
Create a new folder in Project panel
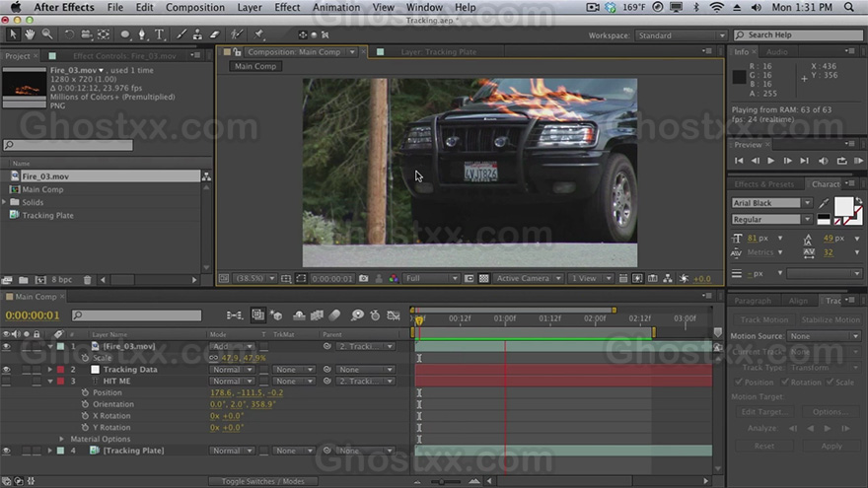click(x=24, y=280)
